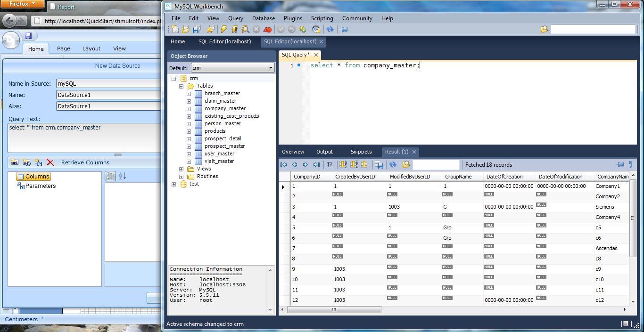The width and height of the screenshot is (644, 332).
Task: Open the Plugins menu
Action: click(x=293, y=18)
